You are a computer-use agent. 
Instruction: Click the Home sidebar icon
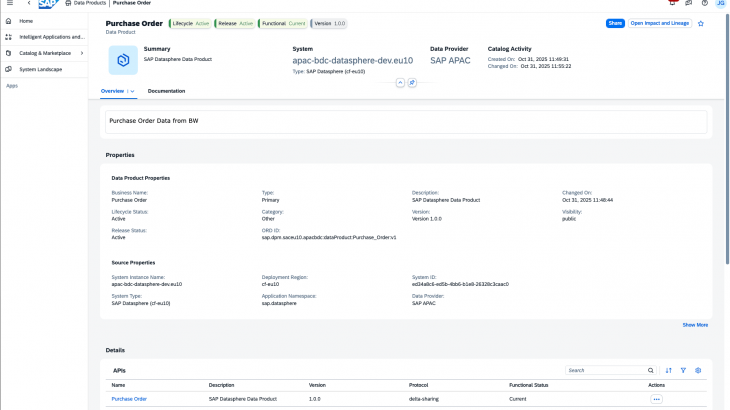(x=8, y=21)
